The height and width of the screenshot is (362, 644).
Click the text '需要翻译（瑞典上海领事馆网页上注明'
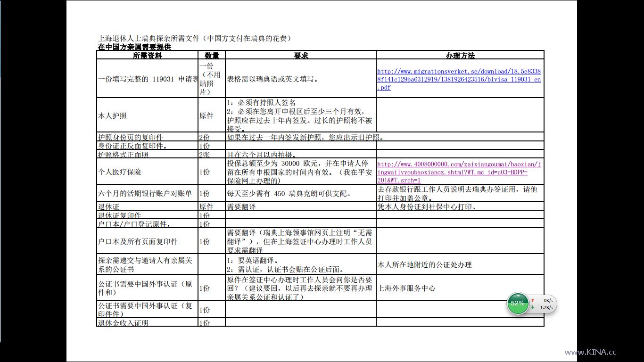tap(289, 232)
